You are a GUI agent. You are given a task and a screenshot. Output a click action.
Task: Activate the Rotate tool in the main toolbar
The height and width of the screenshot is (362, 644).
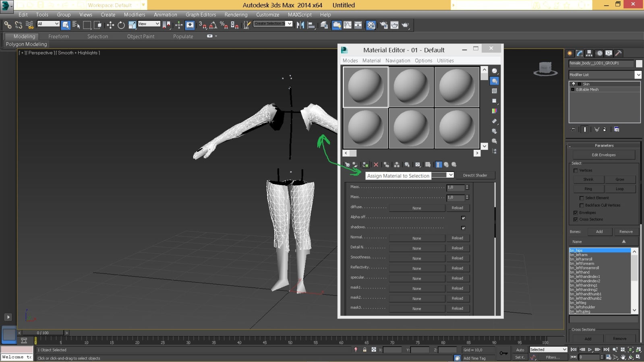pos(121,25)
